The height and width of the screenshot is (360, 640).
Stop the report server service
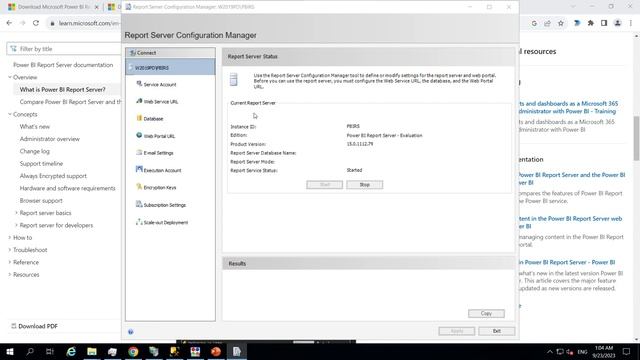coord(364,184)
